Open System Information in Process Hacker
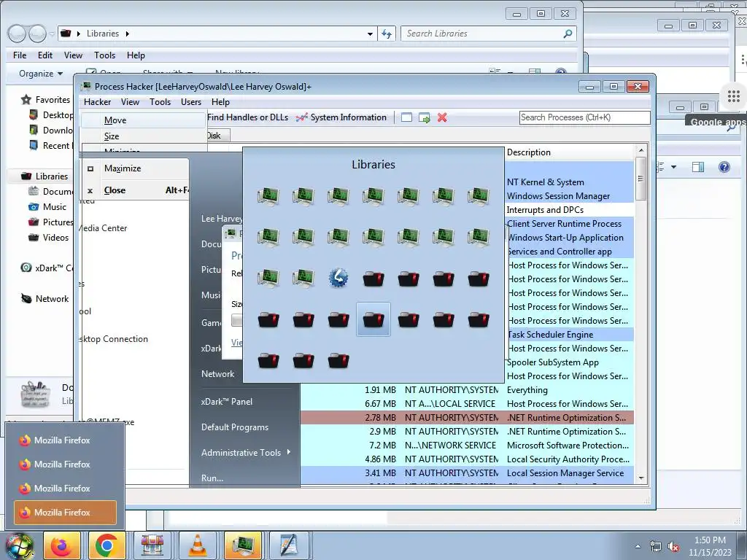Screen dimensions: 747x560 (341, 117)
